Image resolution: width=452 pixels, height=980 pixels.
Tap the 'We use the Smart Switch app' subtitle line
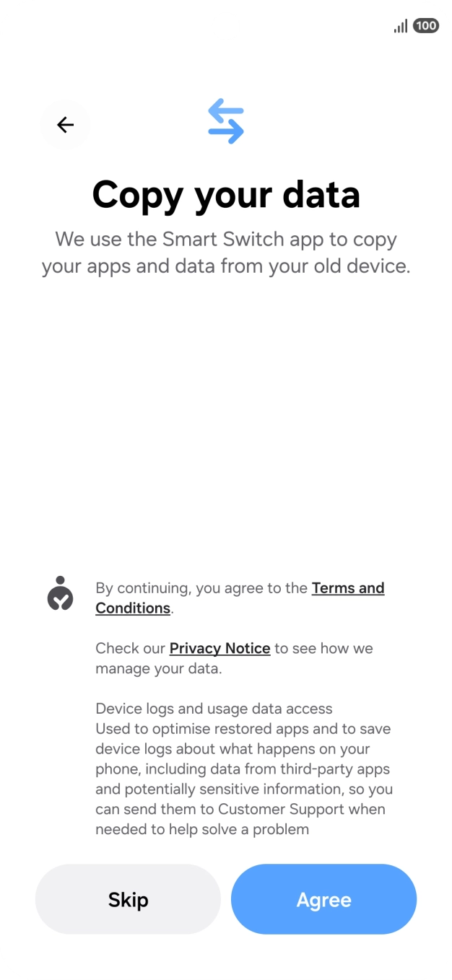(x=226, y=239)
